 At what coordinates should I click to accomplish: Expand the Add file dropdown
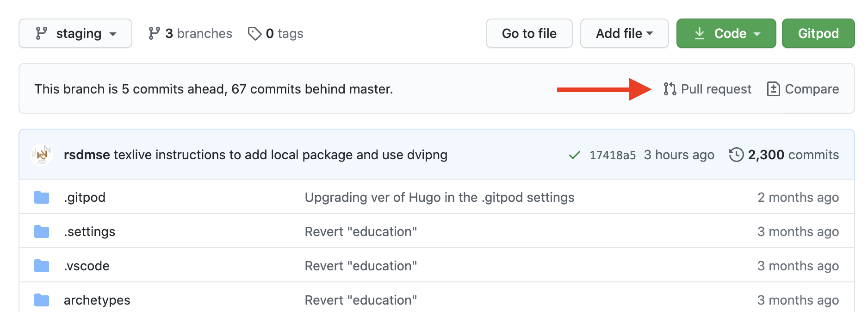pyautogui.click(x=624, y=33)
